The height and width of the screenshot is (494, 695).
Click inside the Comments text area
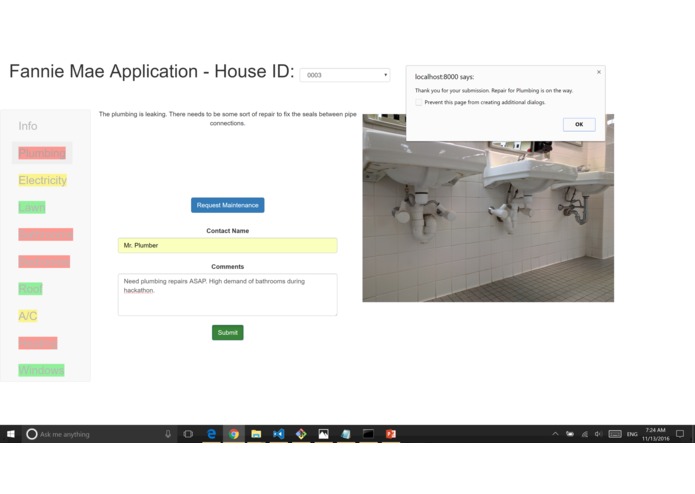pyautogui.click(x=227, y=295)
